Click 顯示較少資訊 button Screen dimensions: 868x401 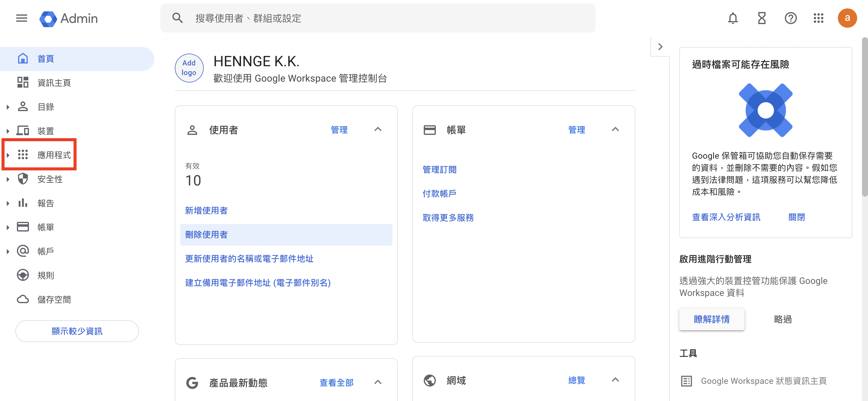(x=77, y=331)
